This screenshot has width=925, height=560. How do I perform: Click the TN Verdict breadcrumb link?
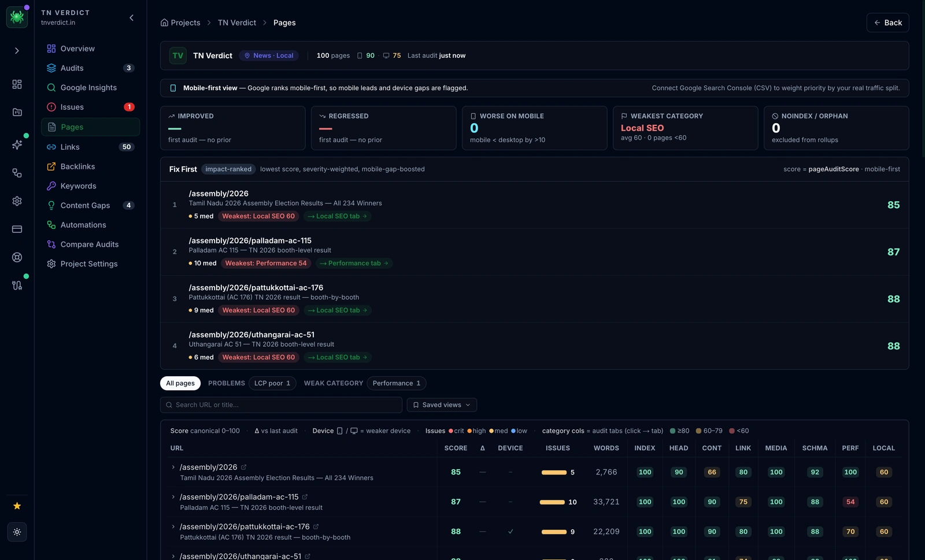237,23
